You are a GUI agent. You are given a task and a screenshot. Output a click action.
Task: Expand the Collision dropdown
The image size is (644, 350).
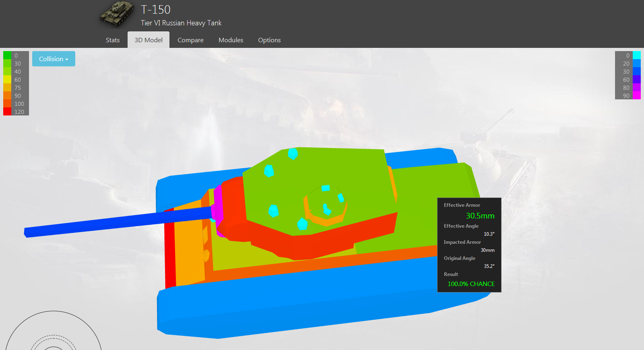(x=54, y=59)
